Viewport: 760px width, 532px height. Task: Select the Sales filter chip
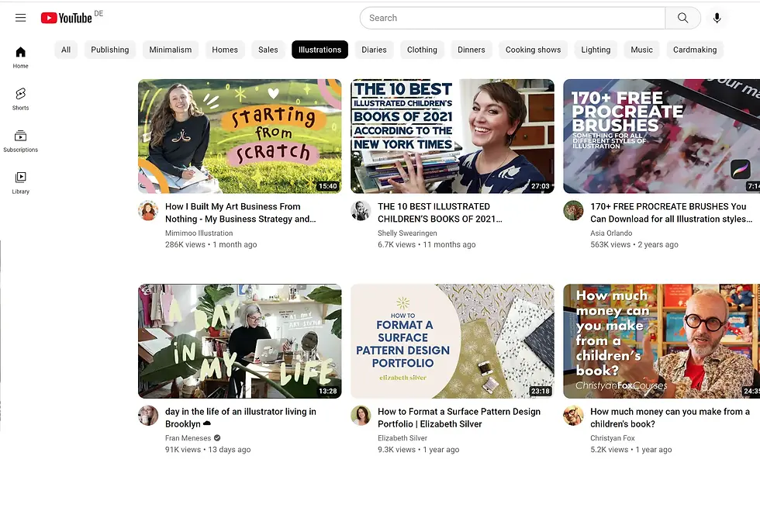point(268,50)
